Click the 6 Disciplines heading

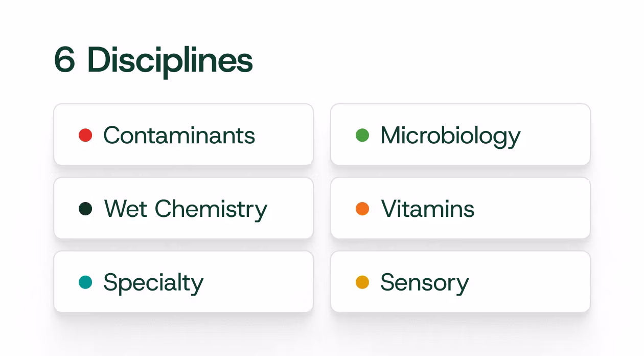pos(153,60)
